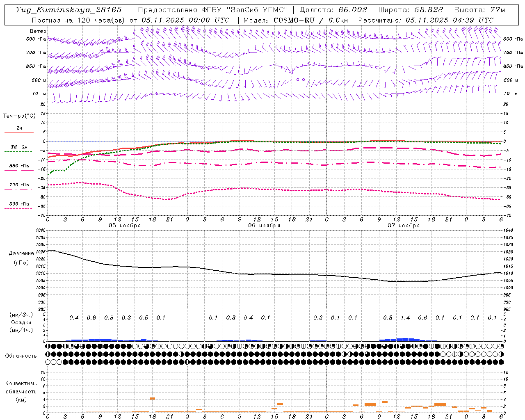
Task: Click the '07 ноября' date label
Action: click(404, 226)
